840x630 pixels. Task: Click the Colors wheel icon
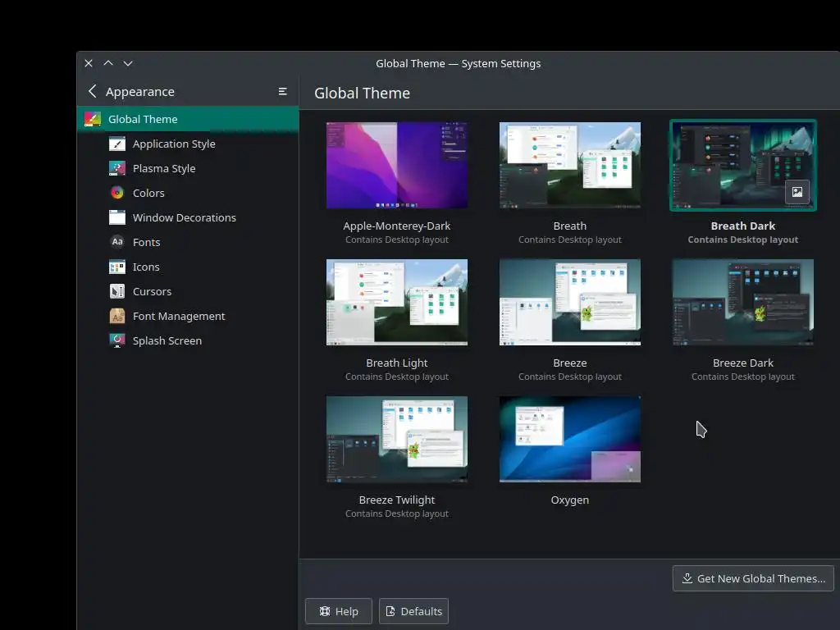(116, 193)
